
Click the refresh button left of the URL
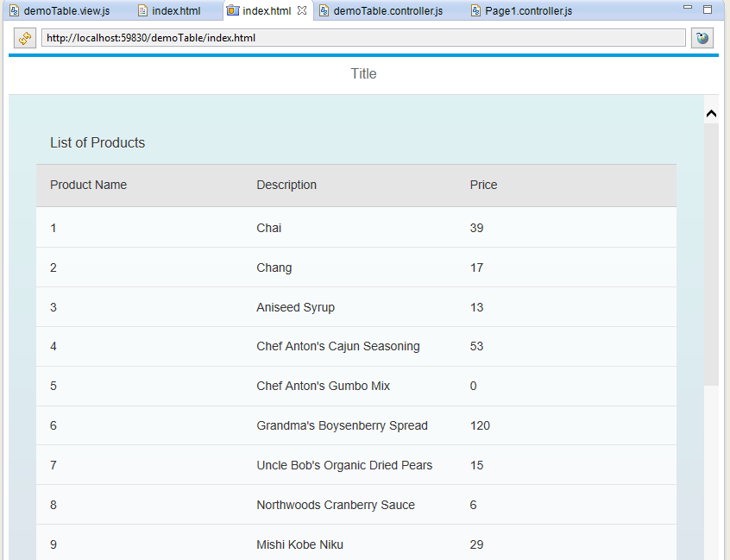pyautogui.click(x=24, y=38)
